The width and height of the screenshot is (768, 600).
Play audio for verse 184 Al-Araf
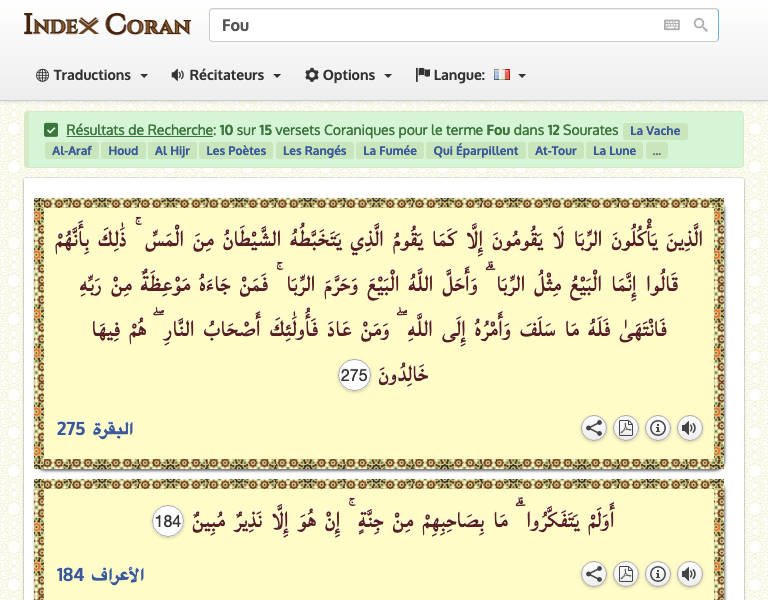689,574
